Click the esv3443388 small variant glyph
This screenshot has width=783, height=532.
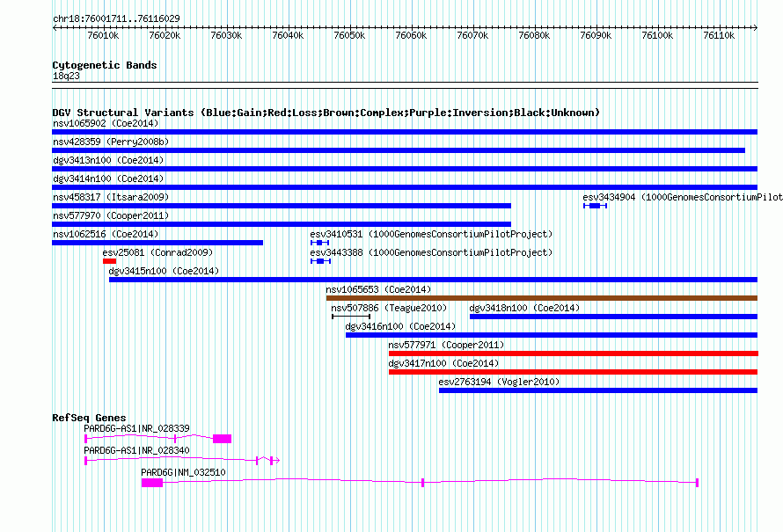[x=320, y=261]
